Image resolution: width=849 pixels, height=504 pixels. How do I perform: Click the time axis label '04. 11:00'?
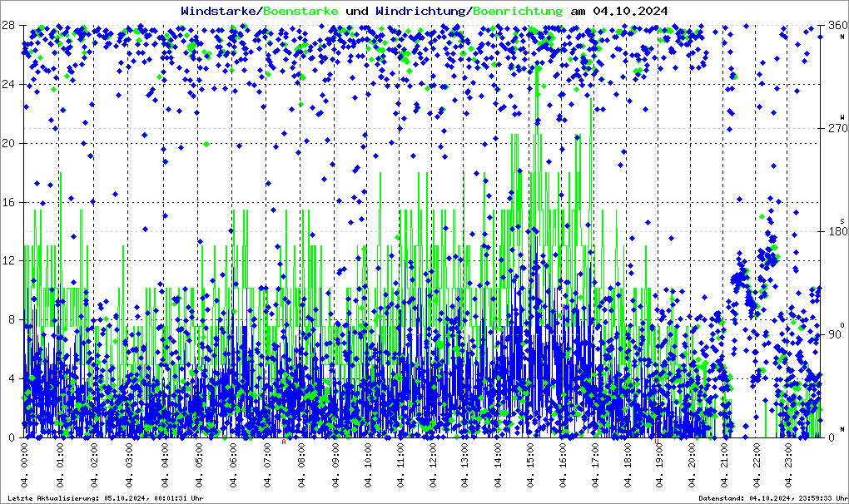pos(400,465)
